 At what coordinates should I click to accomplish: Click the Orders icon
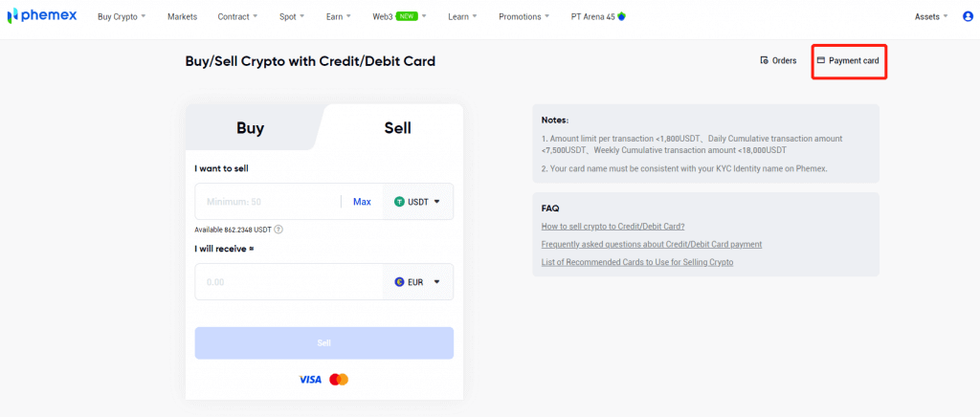tap(764, 60)
